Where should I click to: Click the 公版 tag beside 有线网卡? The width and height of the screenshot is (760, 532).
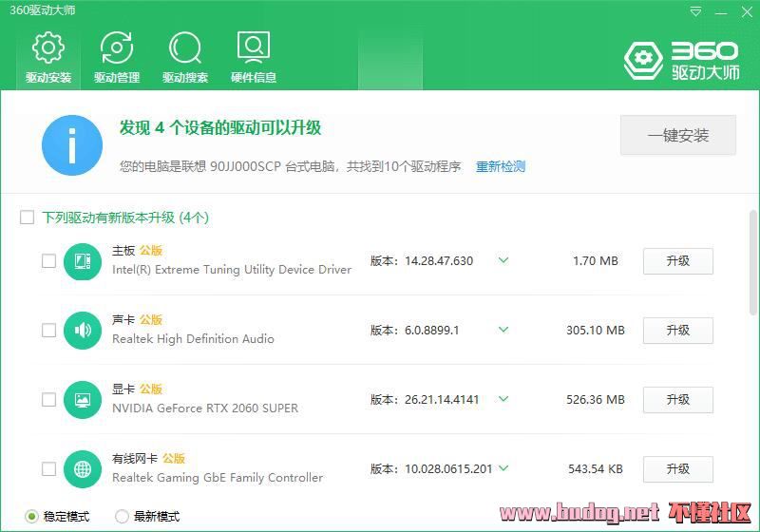coord(174,458)
